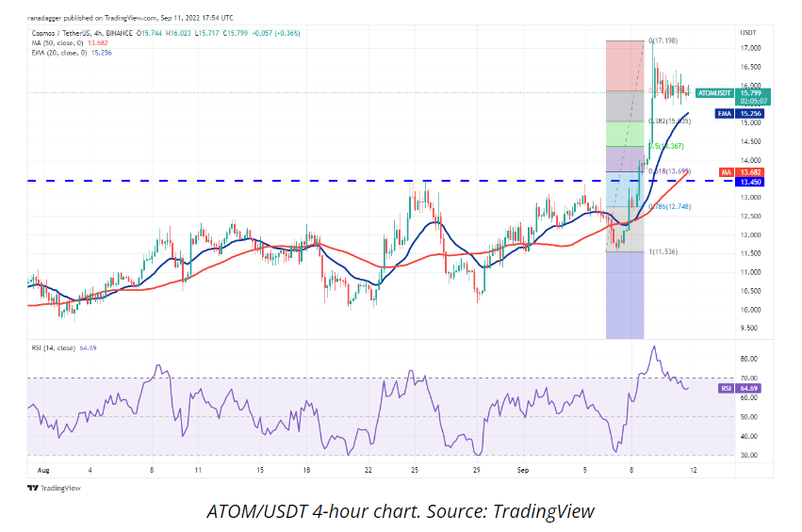Screen dimensions: 802x532
Task: Click the ATOM/USDT 4-hour chart caption
Action: tap(401, 511)
